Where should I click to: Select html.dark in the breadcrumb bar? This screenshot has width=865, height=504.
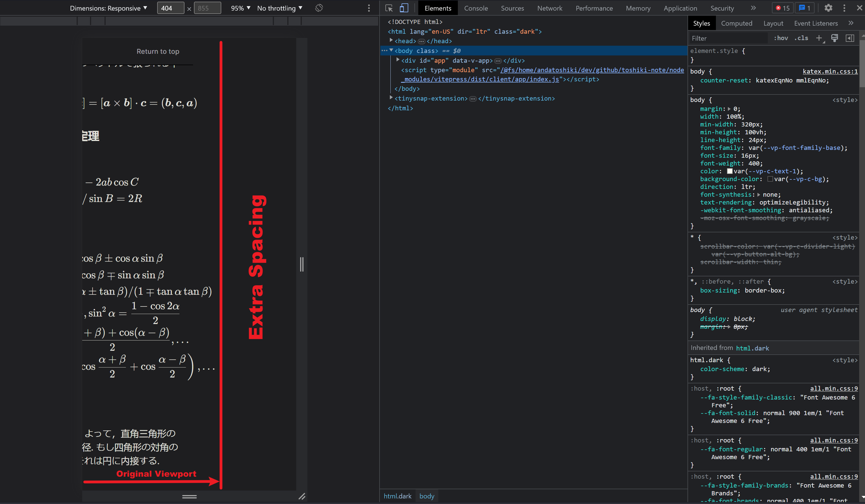[397, 496]
